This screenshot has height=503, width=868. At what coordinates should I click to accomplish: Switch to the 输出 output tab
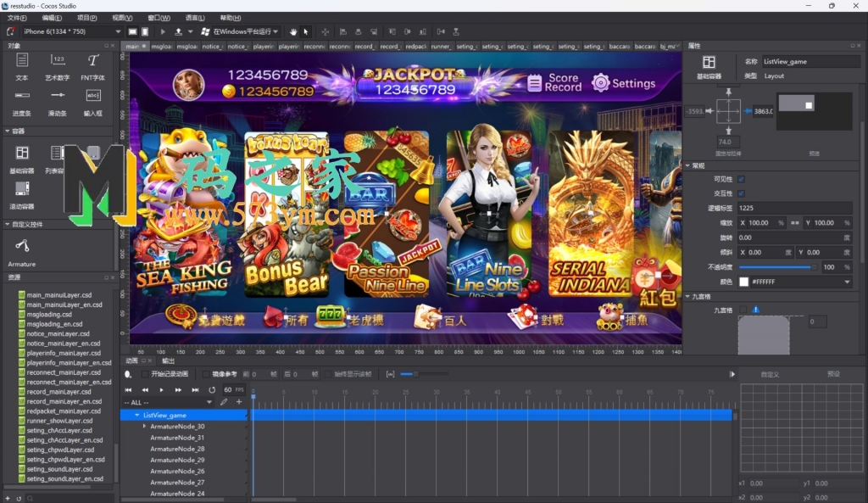pyautogui.click(x=168, y=360)
